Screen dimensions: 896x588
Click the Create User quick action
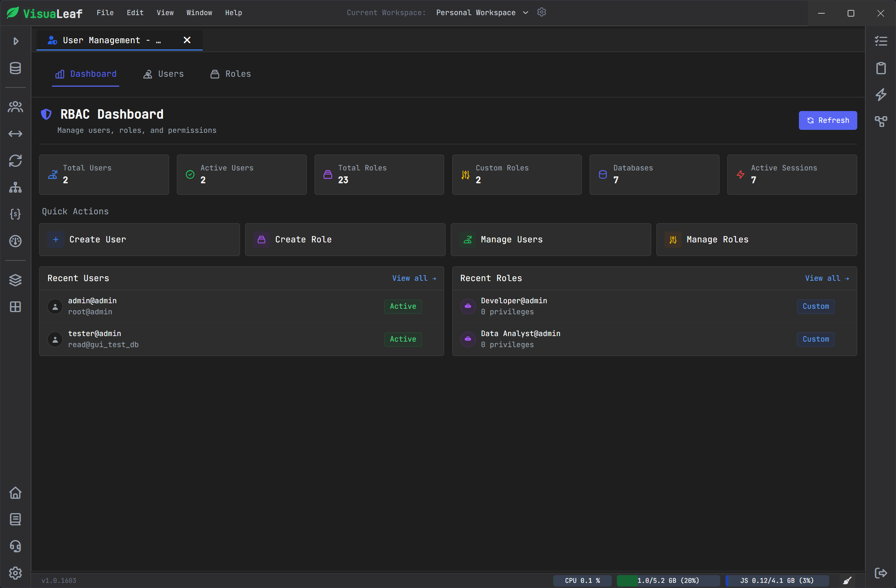tap(139, 240)
